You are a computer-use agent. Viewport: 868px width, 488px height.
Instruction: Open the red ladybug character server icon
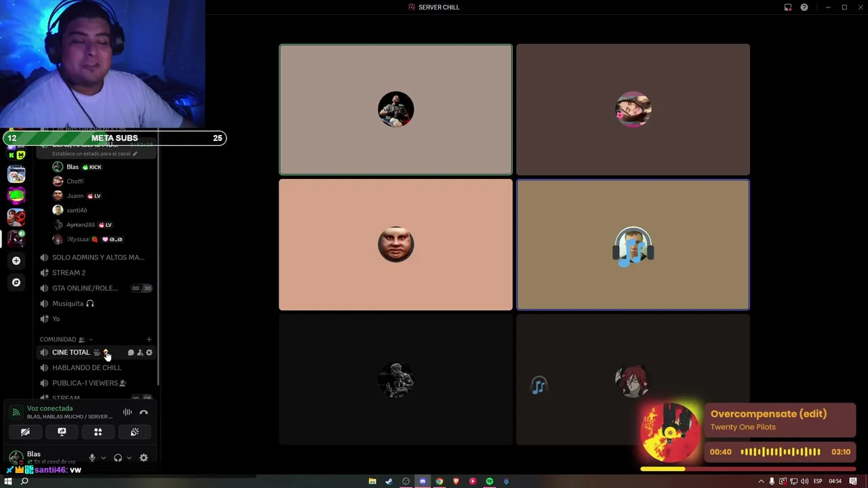tap(16, 217)
